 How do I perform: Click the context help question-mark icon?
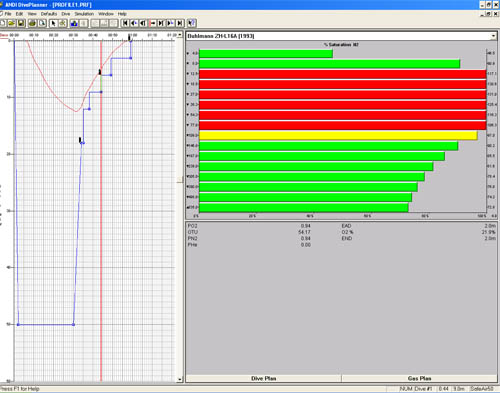tap(191, 23)
